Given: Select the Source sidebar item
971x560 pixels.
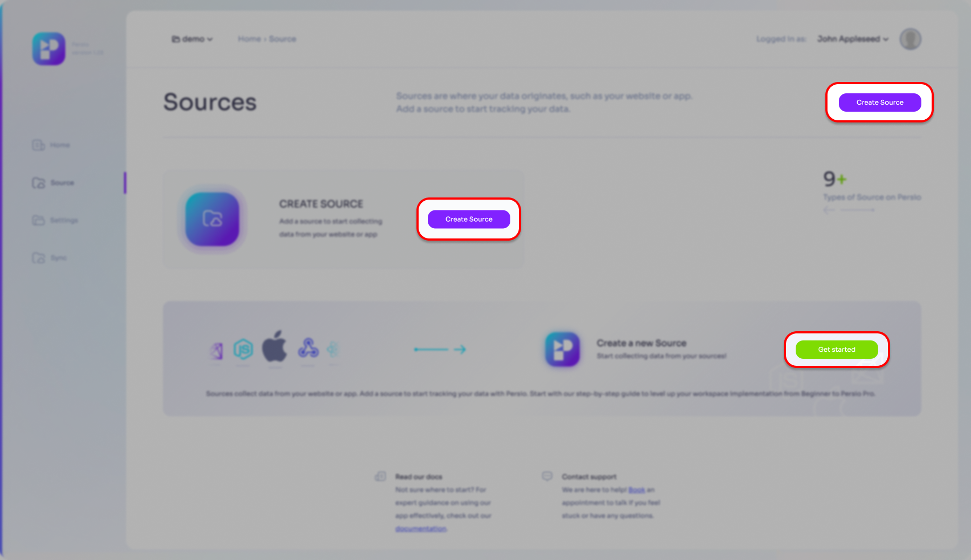Looking at the screenshot, I should [53, 183].
